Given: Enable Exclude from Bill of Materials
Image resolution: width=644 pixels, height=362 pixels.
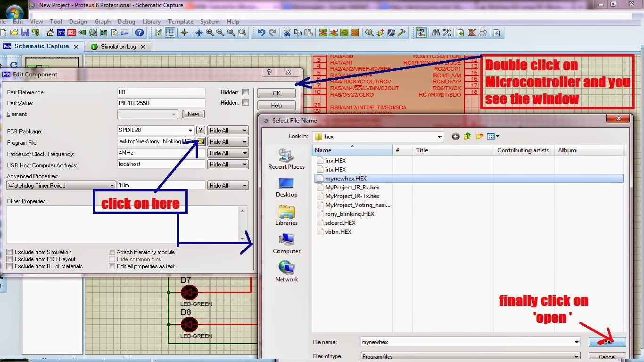Looking at the screenshot, I should pos(9,266).
